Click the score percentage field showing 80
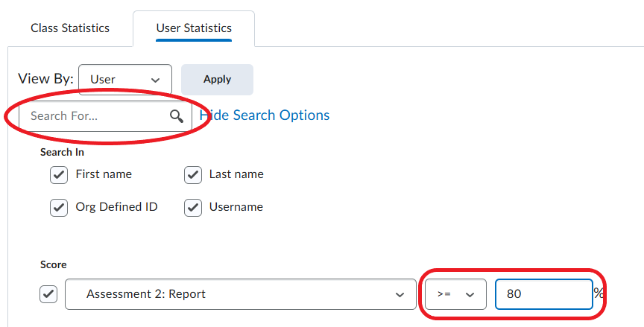 coord(543,294)
